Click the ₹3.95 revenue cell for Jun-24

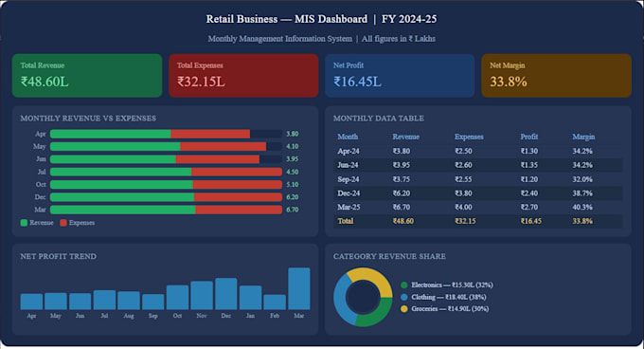pos(402,165)
